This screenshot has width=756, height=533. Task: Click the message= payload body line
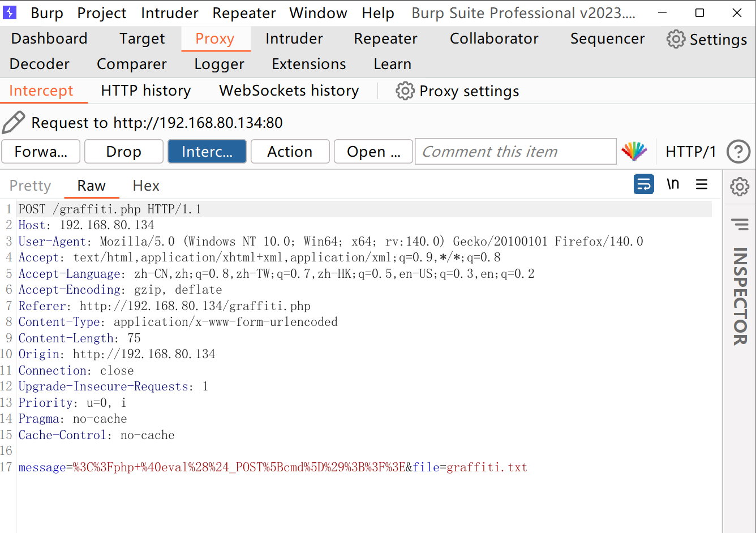pos(273,467)
